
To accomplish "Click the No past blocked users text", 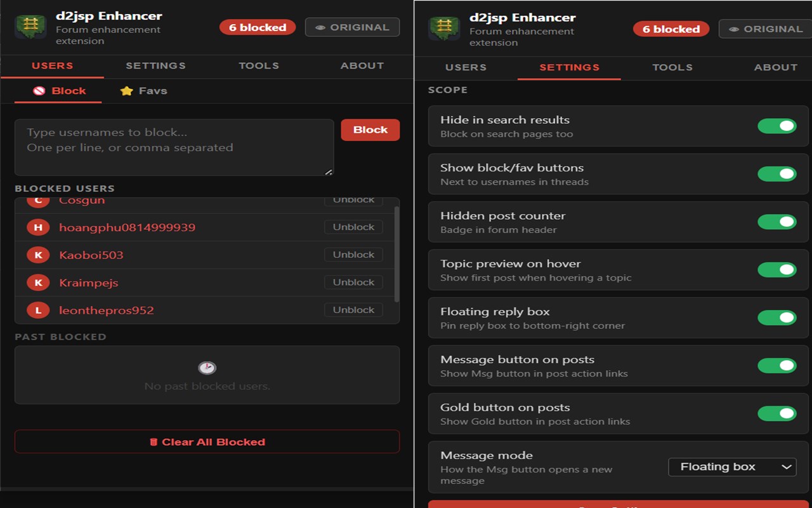I will (207, 386).
